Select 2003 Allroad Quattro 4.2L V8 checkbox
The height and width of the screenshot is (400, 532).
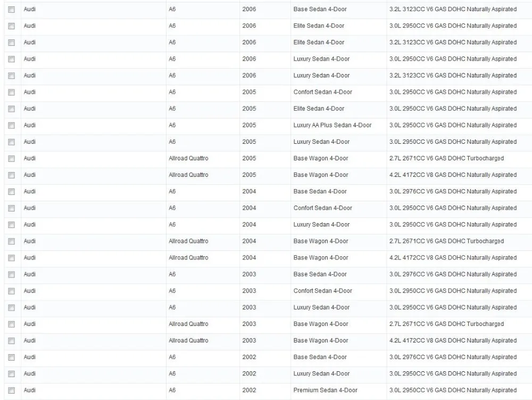click(x=12, y=341)
